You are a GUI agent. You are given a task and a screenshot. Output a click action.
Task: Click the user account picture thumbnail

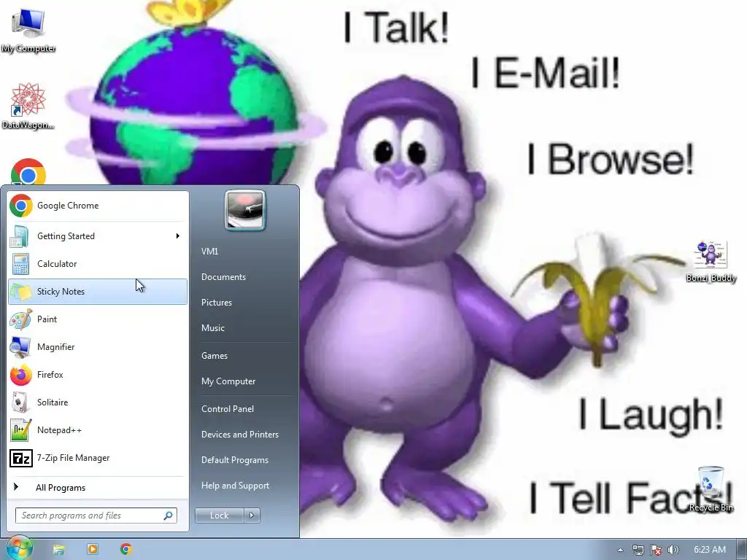point(245,210)
